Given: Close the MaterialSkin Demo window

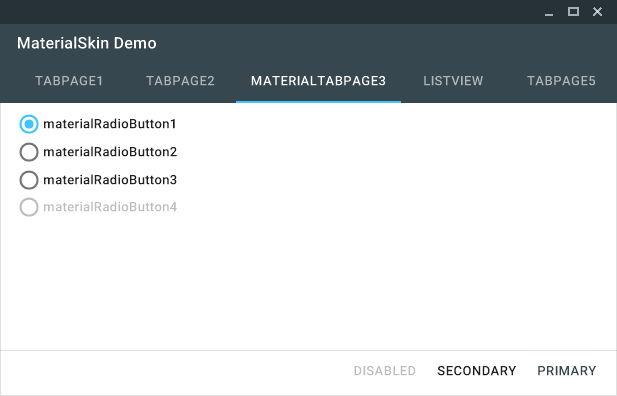Looking at the screenshot, I should 597,12.
